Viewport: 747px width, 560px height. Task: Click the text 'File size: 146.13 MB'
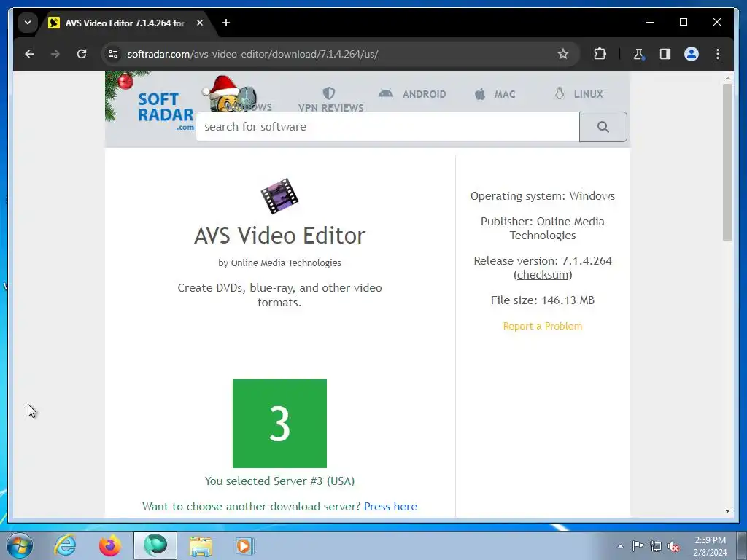(x=543, y=300)
